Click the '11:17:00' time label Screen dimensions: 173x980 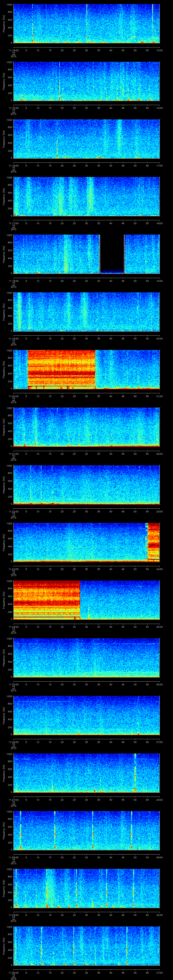pos(14,223)
